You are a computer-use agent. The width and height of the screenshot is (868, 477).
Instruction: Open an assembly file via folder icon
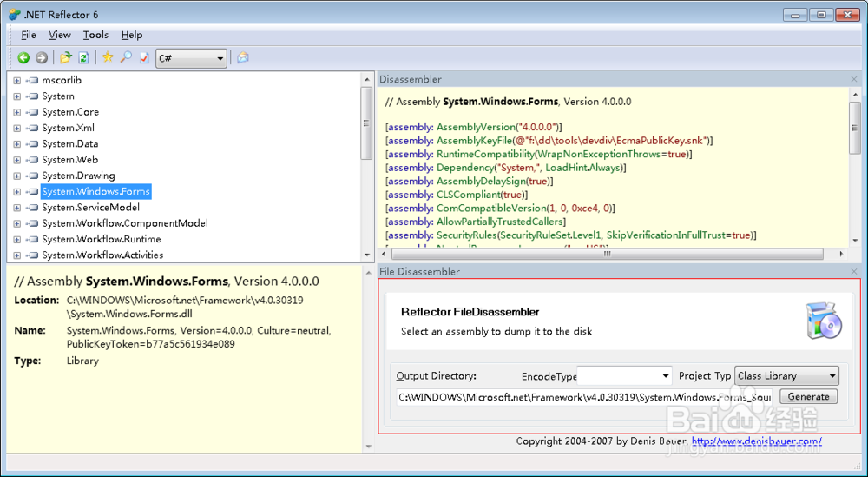[66, 57]
